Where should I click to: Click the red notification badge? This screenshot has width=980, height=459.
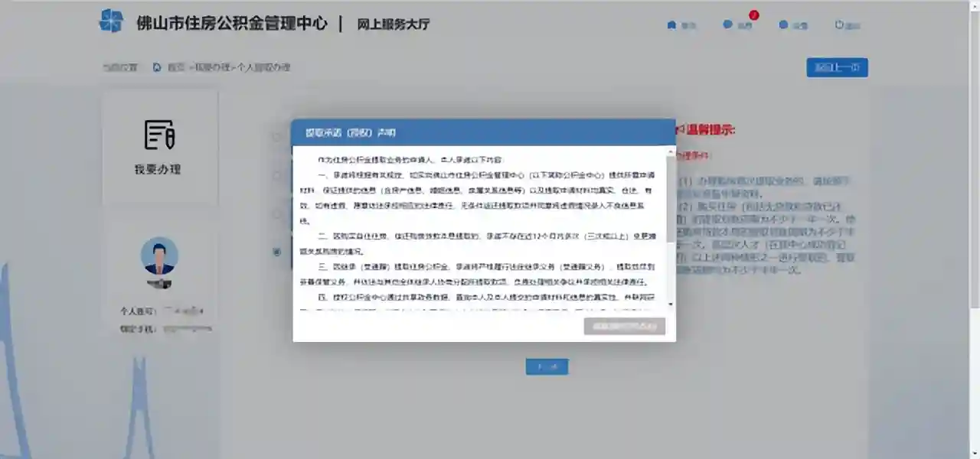point(753,15)
